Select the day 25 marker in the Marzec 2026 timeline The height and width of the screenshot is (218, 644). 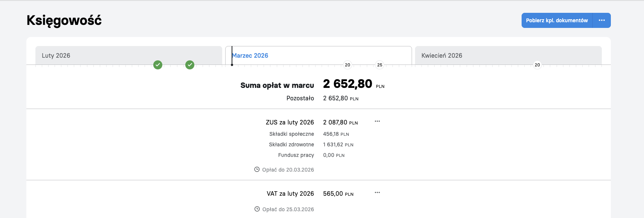(x=380, y=65)
